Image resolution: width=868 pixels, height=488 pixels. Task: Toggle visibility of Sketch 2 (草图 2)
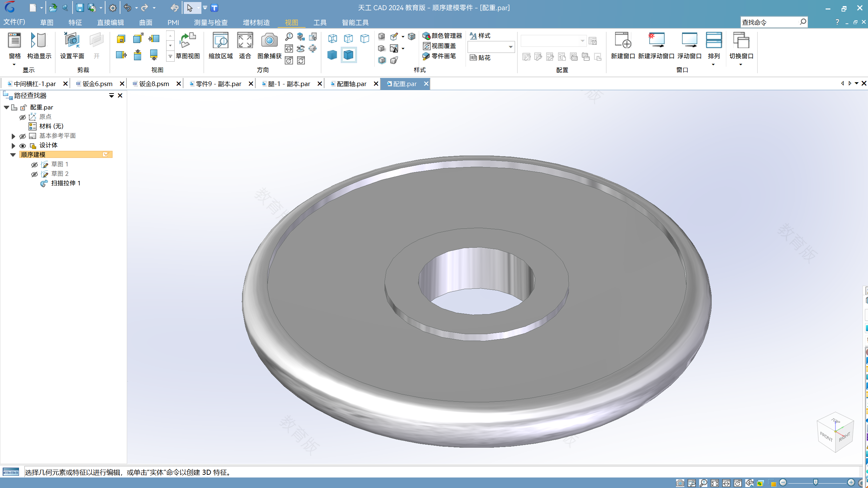point(34,174)
